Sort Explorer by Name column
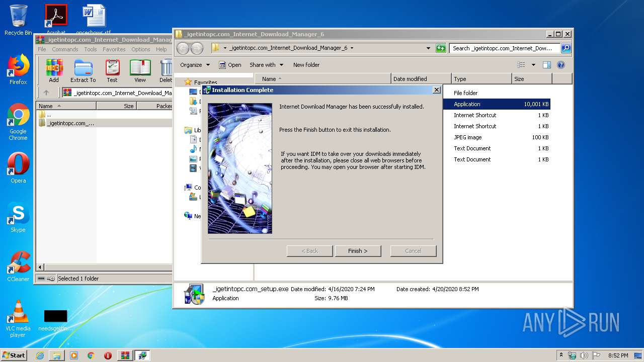The image size is (644, 362). click(323, 79)
